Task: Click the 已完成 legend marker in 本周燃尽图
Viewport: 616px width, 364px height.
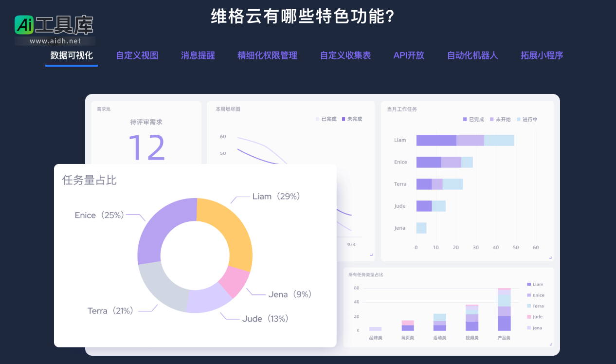Action: click(316, 118)
